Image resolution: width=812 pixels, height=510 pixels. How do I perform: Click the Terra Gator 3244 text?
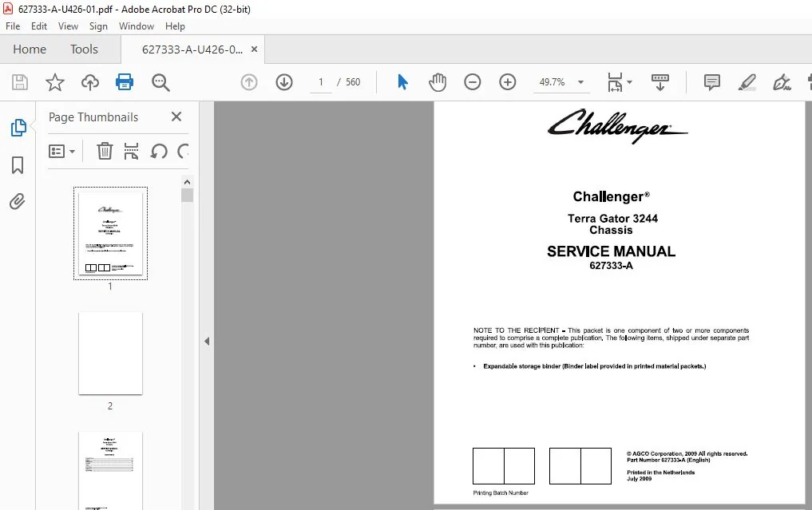(x=612, y=219)
